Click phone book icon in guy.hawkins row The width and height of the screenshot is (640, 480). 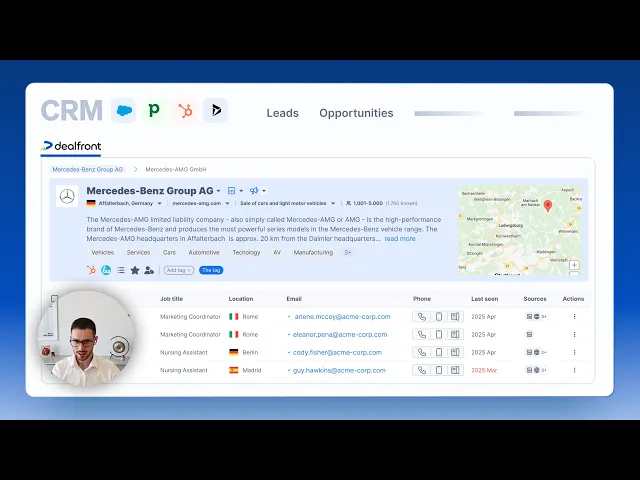tap(455, 370)
